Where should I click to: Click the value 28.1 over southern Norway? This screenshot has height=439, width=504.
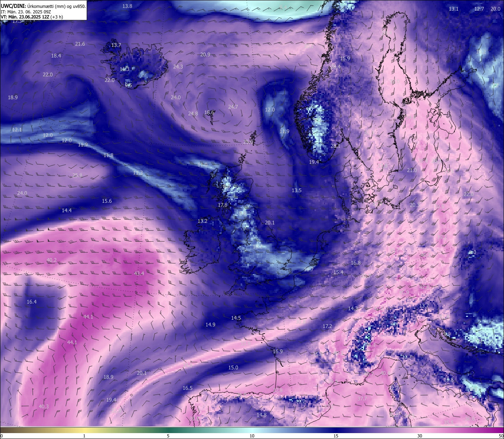click(x=335, y=146)
